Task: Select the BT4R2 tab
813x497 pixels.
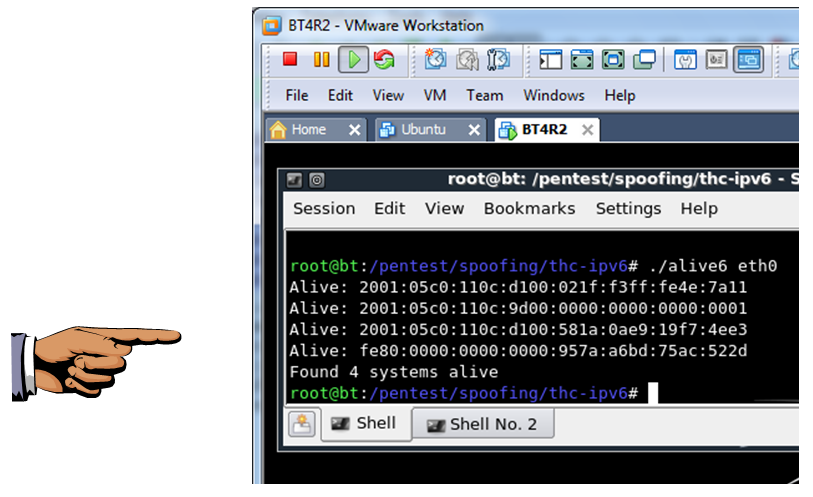Action: tap(544, 130)
